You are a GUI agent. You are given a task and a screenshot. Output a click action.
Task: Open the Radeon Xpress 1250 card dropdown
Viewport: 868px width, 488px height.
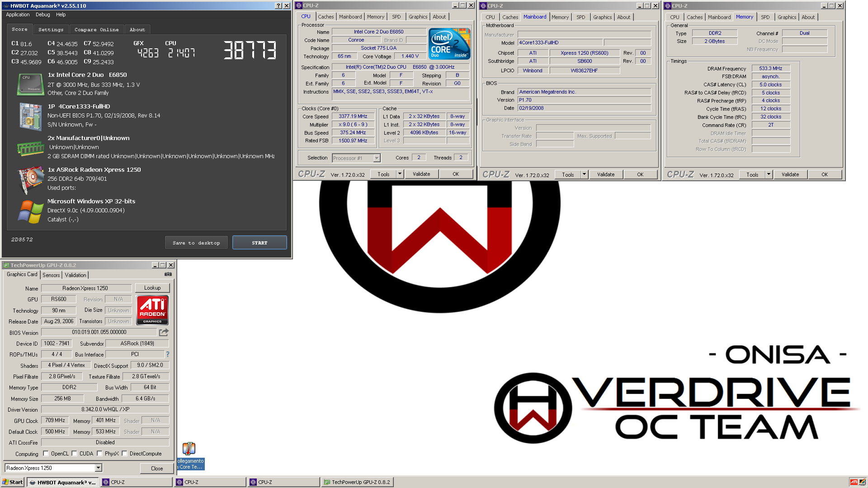(x=98, y=468)
